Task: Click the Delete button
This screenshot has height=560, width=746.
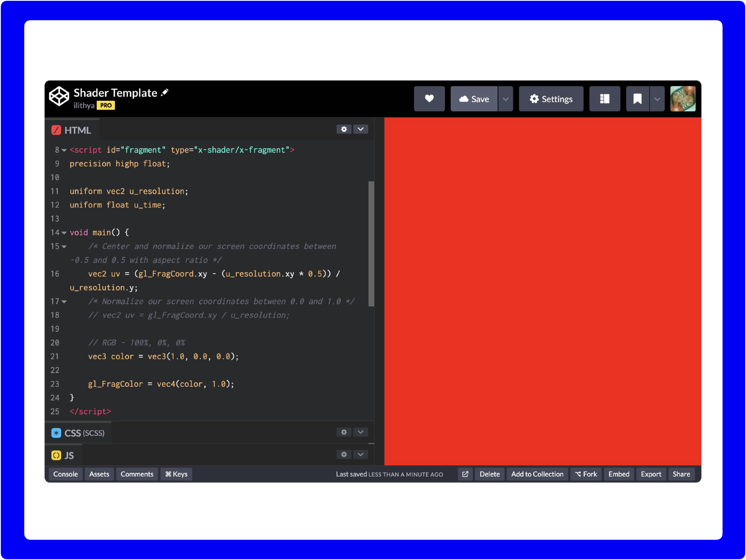Action: click(490, 474)
